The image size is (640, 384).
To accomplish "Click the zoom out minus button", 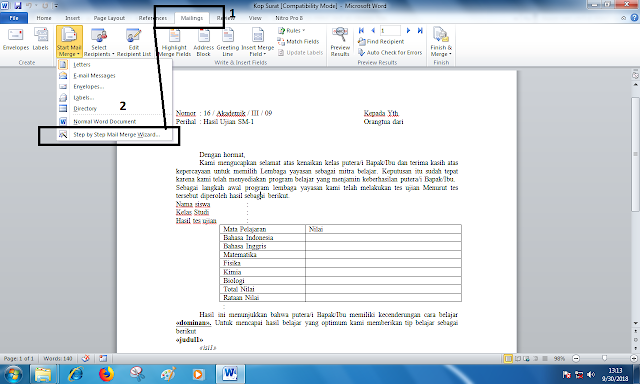I will [x=576, y=358].
